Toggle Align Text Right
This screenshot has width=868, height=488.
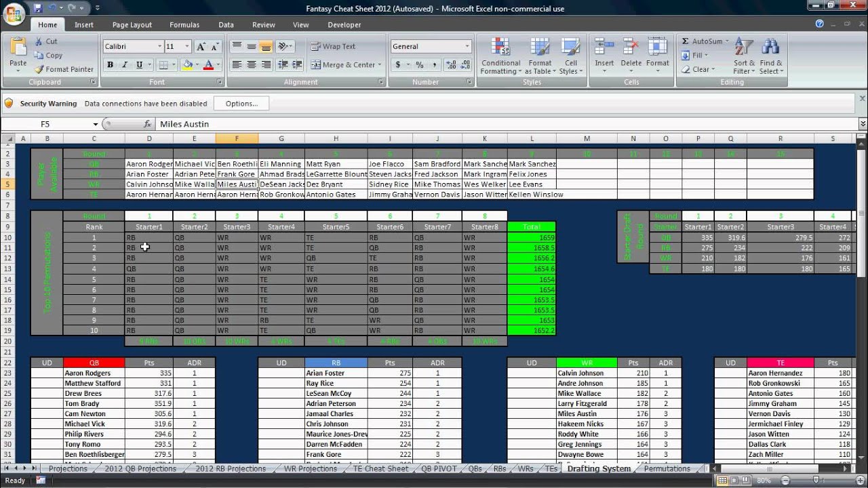[x=266, y=65]
